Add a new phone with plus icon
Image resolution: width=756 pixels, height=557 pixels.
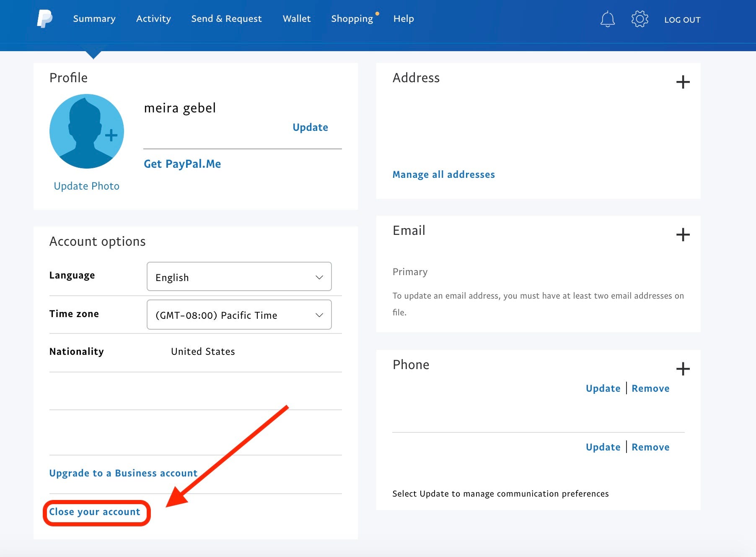coord(683,369)
